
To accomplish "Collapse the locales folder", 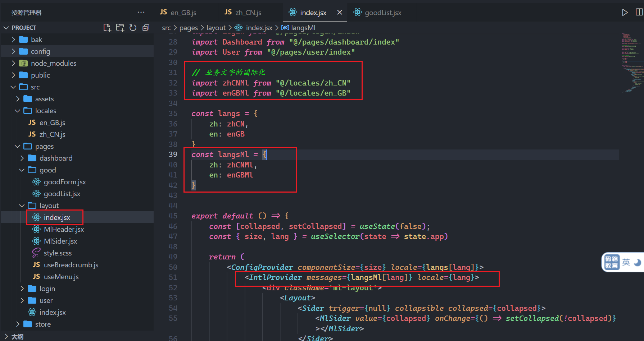I will tap(18, 111).
